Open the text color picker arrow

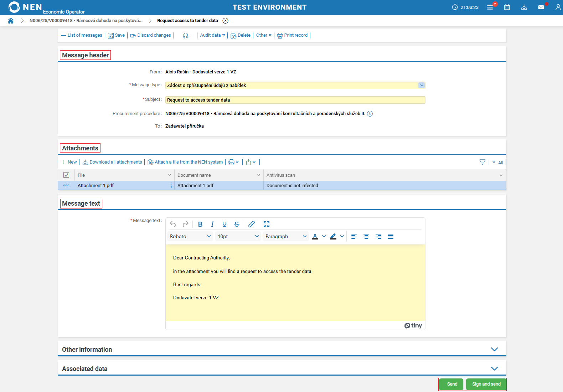(x=324, y=236)
